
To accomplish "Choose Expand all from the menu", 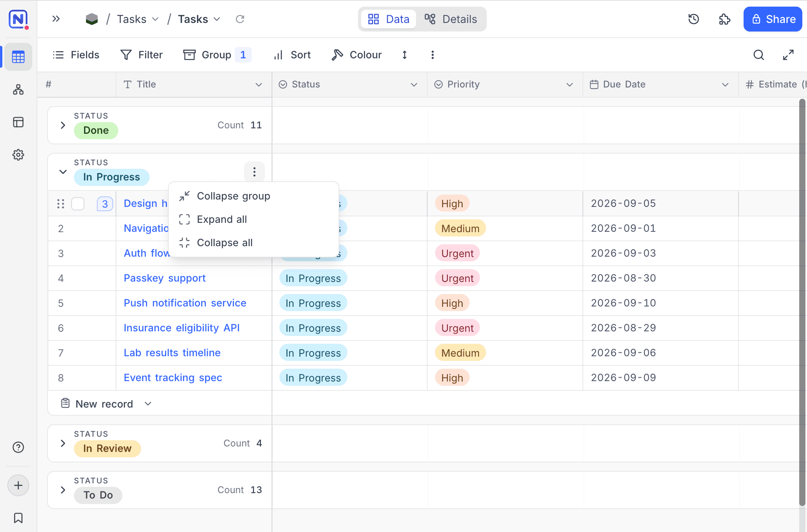I will point(254,219).
